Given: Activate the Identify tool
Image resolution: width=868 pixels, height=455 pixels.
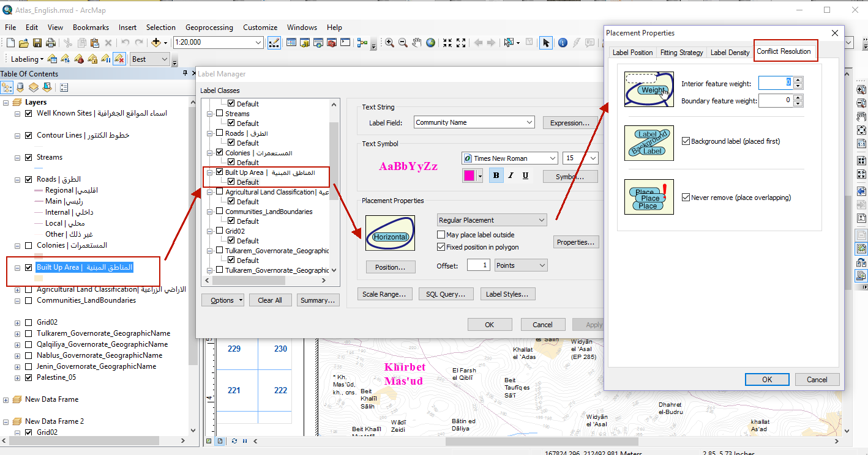Looking at the screenshot, I should 562,43.
